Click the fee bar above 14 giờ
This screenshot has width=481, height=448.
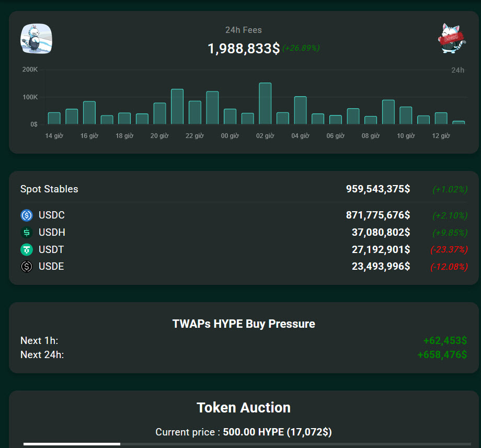point(54,118)
